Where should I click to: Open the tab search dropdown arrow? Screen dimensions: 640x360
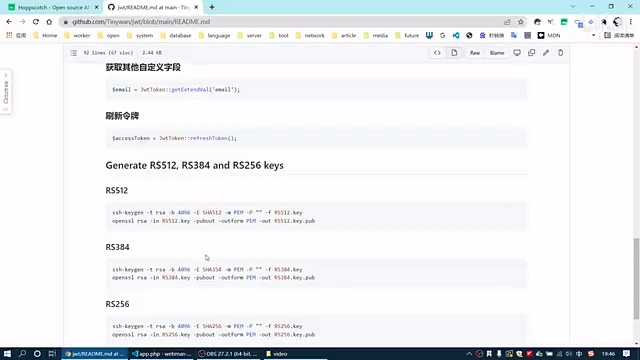(x=573, y=7)
